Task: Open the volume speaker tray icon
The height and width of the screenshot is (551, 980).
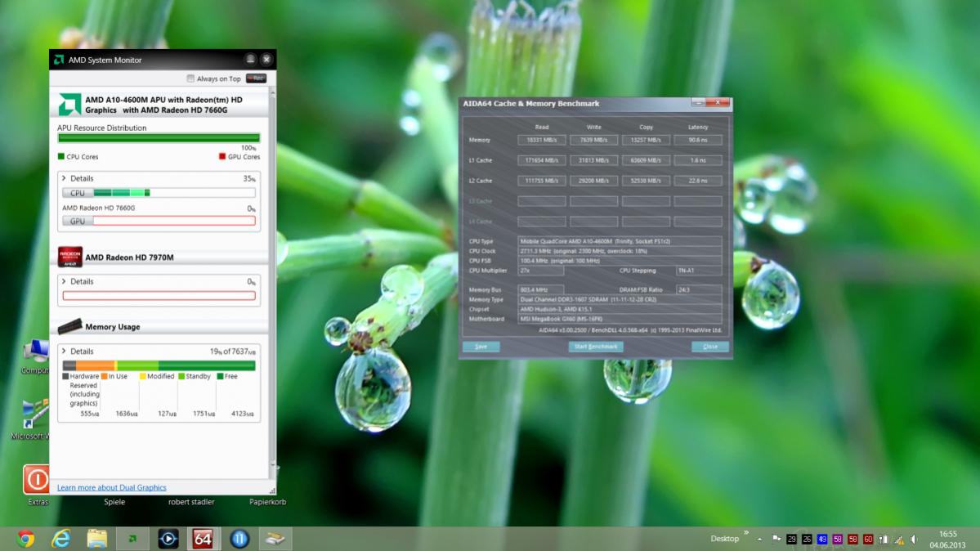Action: click(914, 539)
